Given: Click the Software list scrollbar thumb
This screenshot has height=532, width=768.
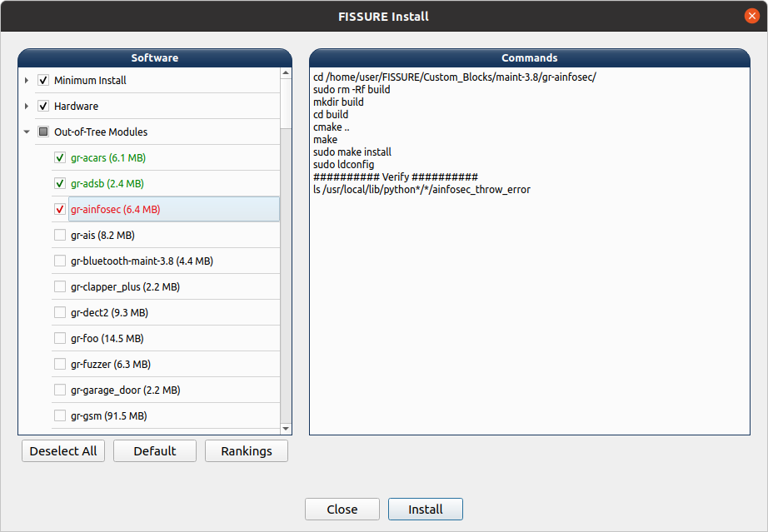Looking at the screenshot, I should [286, 104].
